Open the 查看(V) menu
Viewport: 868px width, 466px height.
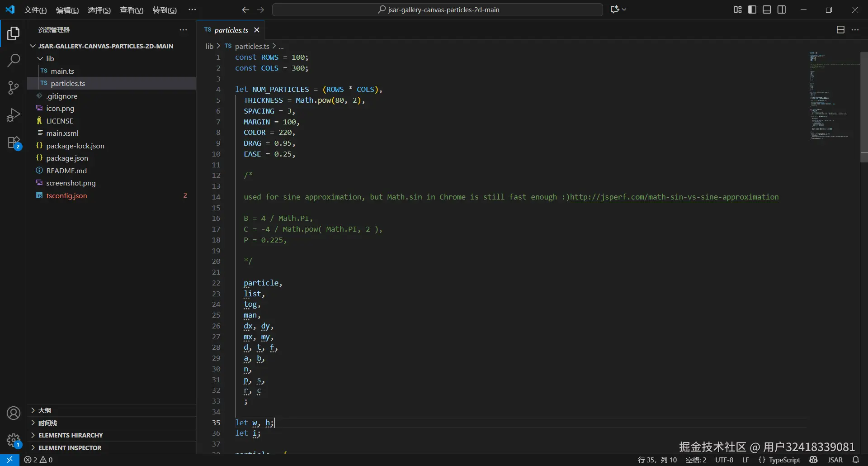tap(131, 10)
